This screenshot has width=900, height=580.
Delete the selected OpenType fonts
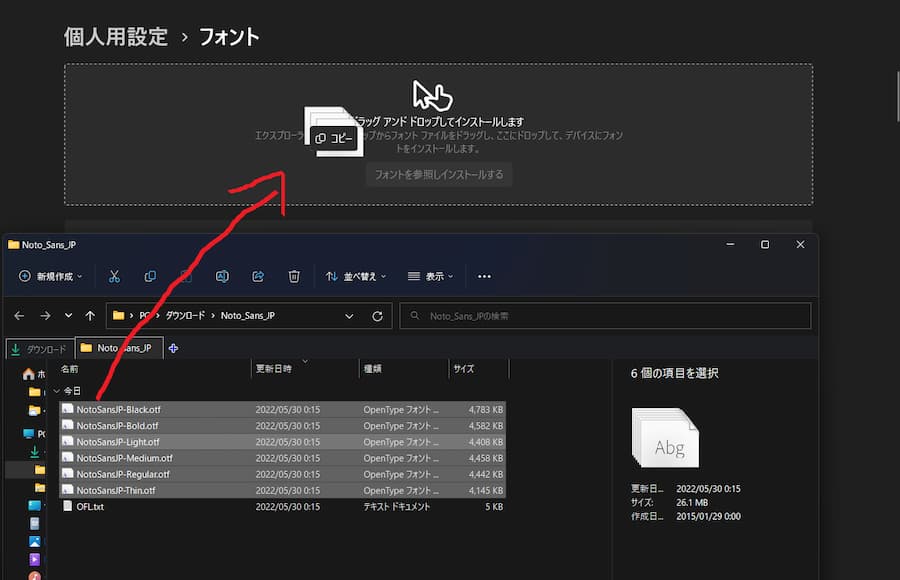coord(293,276)
